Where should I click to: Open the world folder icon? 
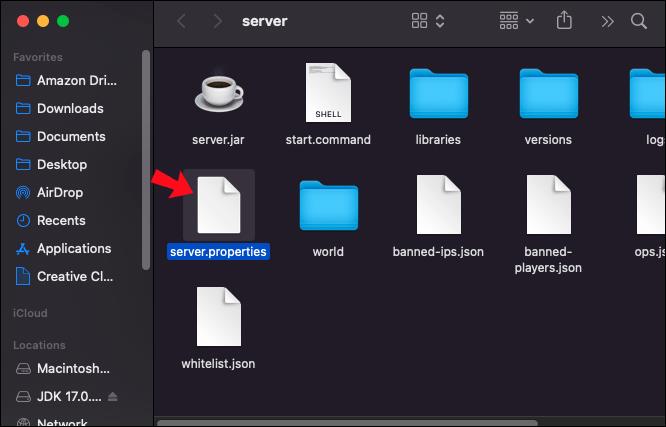328,205
